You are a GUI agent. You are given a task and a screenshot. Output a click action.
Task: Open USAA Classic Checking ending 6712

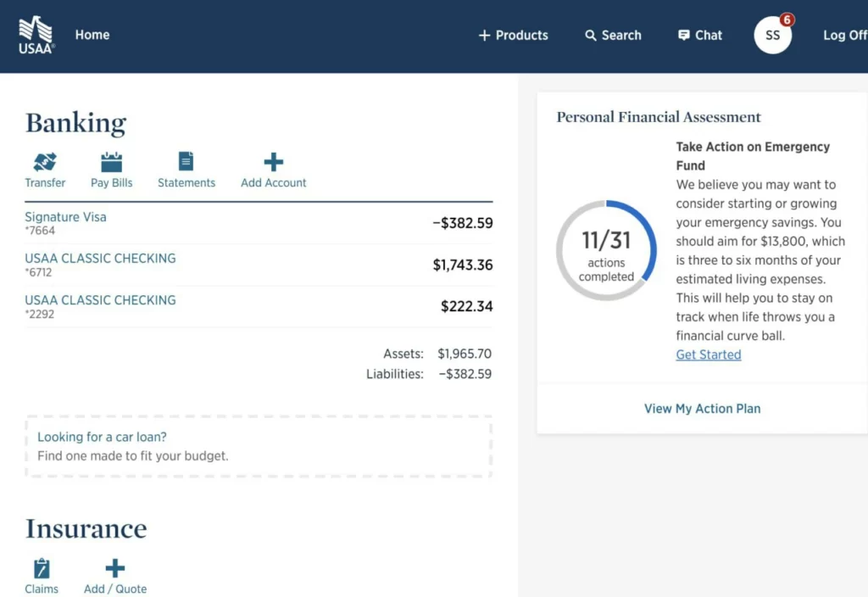(x=100, y=259)
